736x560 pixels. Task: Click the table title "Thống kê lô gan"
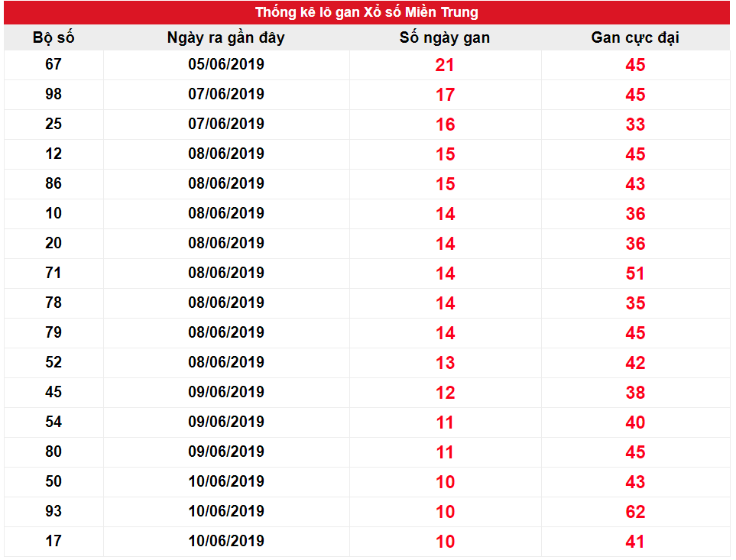click(367, 12)
